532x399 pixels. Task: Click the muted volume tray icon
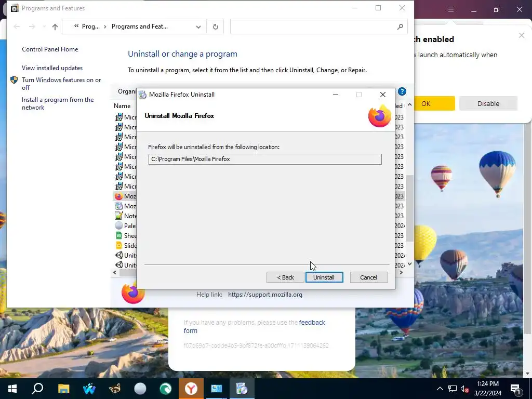[464, 389]
